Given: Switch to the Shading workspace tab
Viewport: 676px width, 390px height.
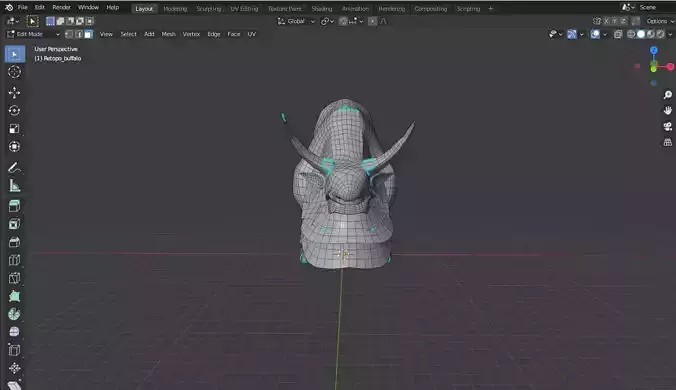Looking at the screenshot, I should [x=322, y=9].
